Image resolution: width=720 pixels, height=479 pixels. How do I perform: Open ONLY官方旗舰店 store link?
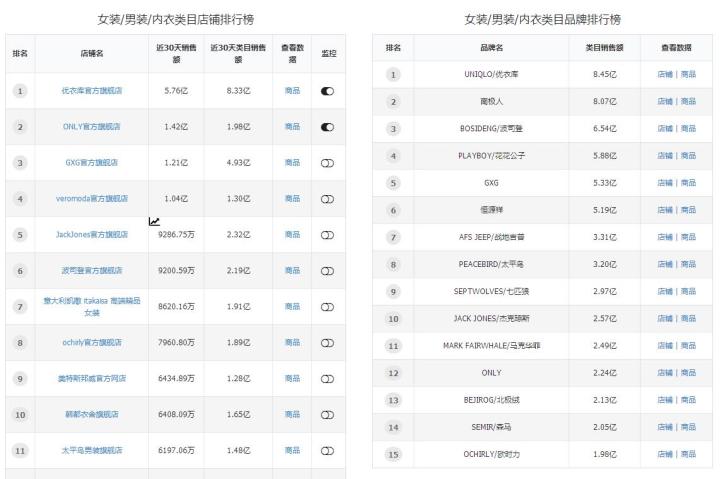click(x=91, y=126)
